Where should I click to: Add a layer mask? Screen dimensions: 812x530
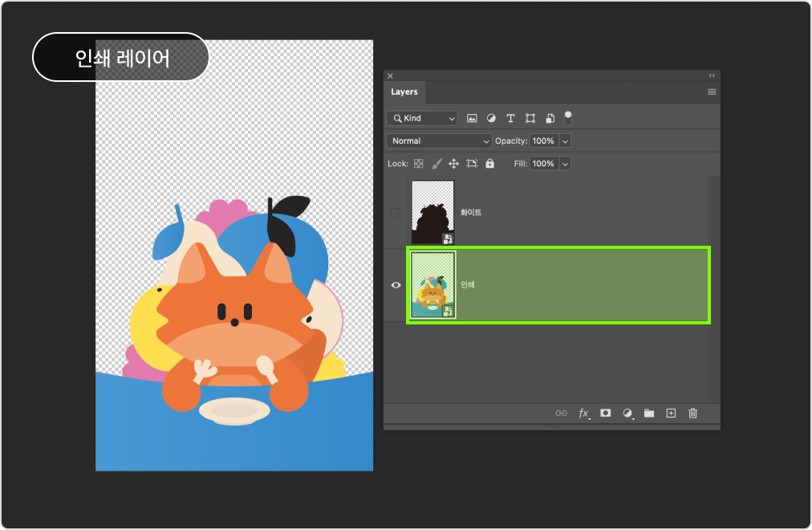pos(606,413)
